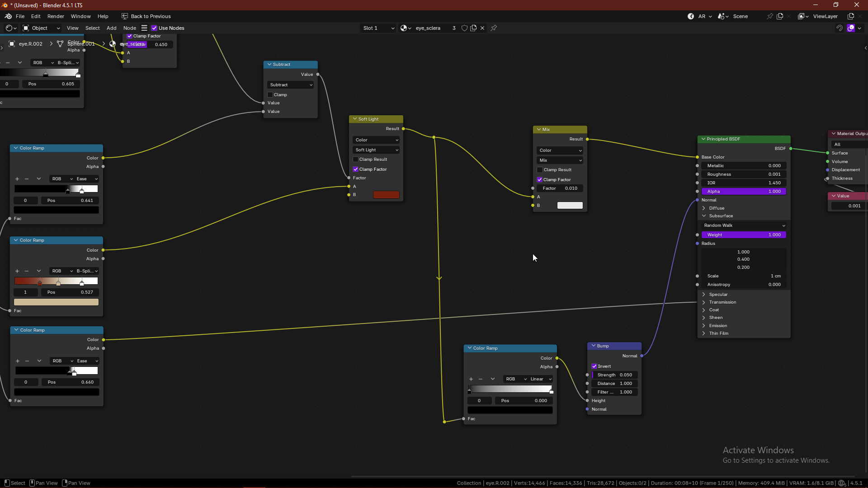This screenshot has width=868, height=488.
Task: Open the view layer browse icon
Action: pyautogui.click(x=803, y=16)
